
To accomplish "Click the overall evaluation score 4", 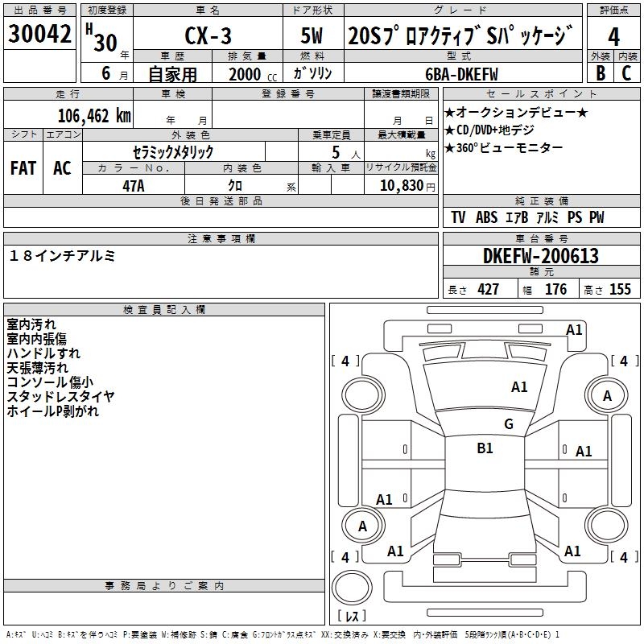I will [613, 36].
